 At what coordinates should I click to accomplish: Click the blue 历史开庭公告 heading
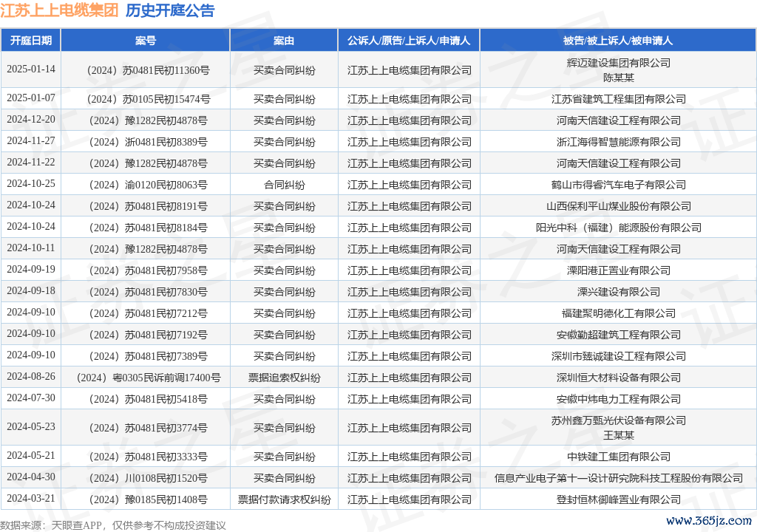tap(170, 10)
